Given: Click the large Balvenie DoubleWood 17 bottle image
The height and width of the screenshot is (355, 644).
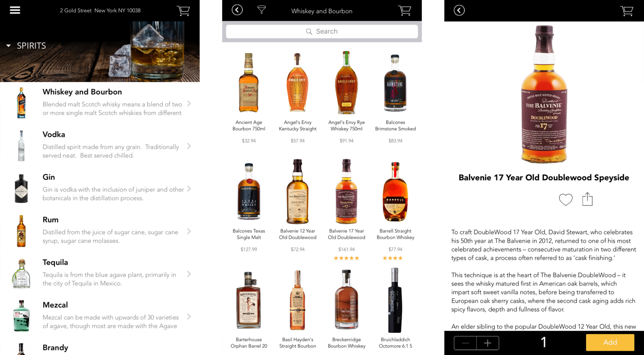Looking at the screenshot, I should (x=544, y=94).
